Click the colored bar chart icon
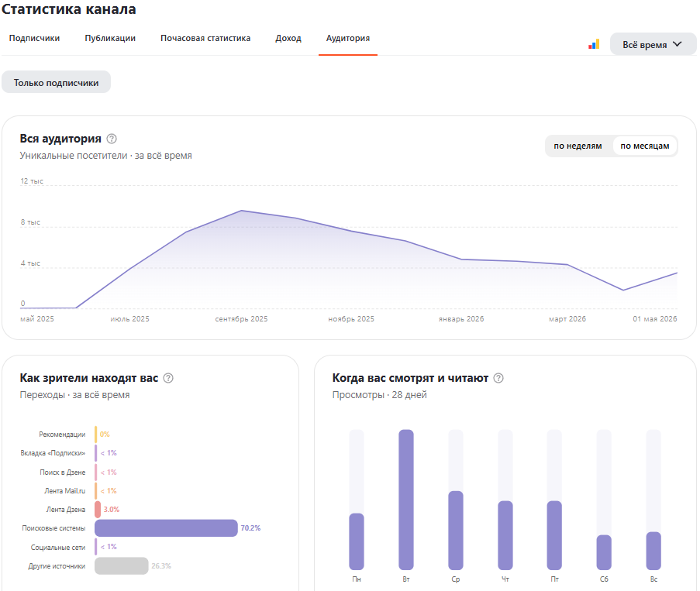 594,44
